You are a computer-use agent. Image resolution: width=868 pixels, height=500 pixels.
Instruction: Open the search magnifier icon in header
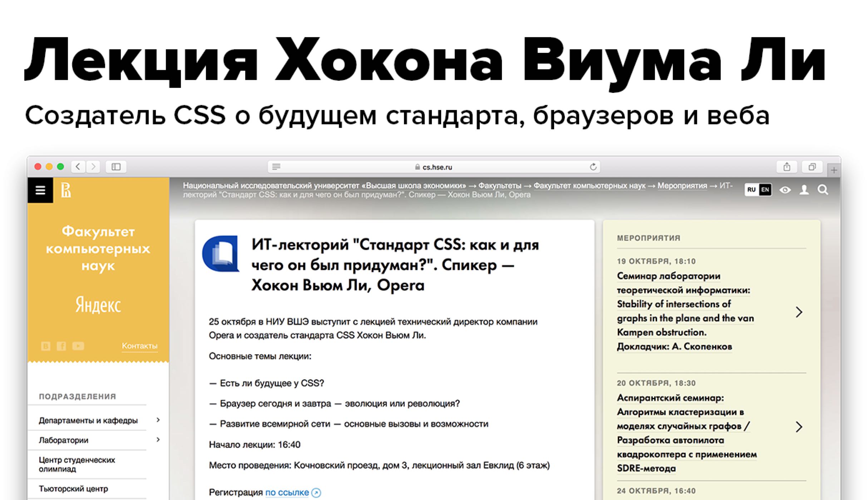click(823, 190)
